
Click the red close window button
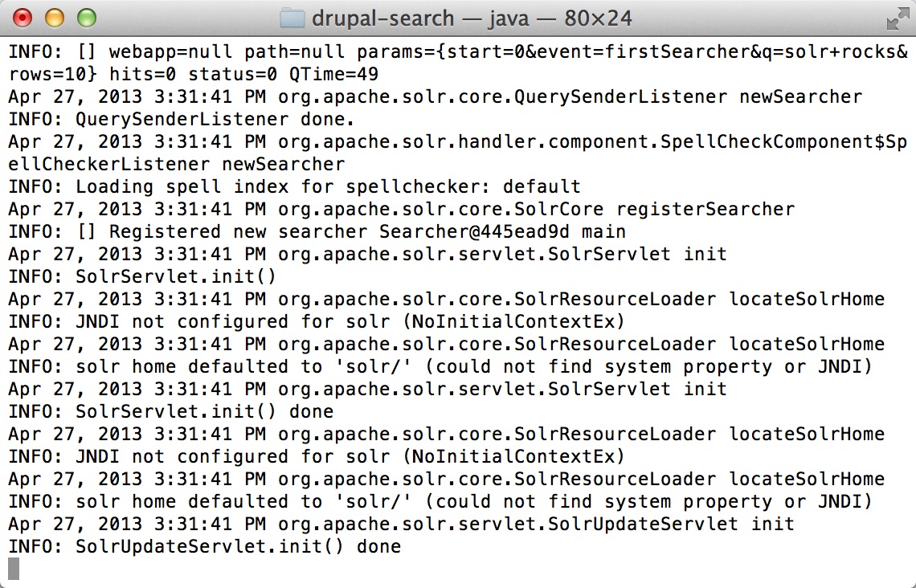point(22,18)
